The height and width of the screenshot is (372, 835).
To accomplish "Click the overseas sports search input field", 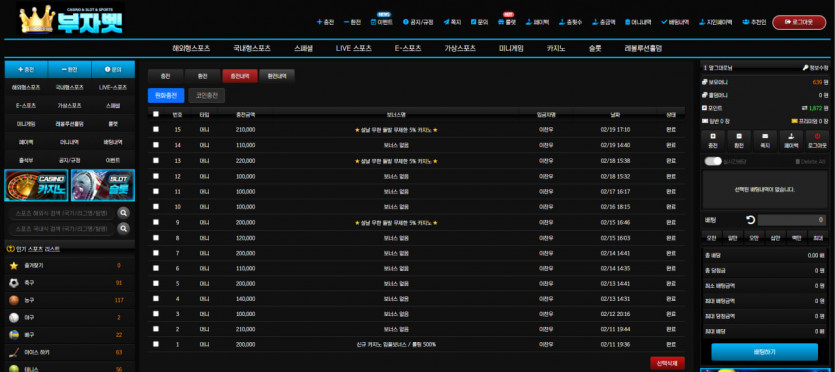I will (62, 213).
